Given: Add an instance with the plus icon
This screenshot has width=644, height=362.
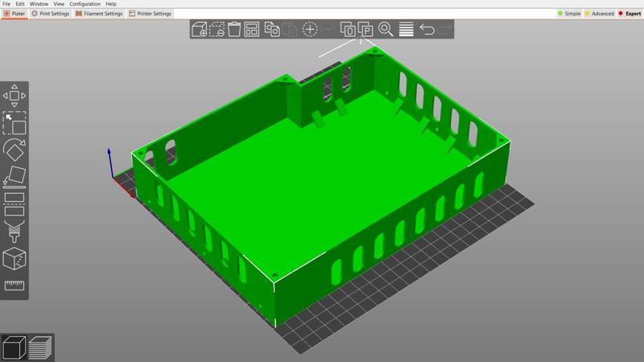Looking at the screenshot, I should coord(310,30).
